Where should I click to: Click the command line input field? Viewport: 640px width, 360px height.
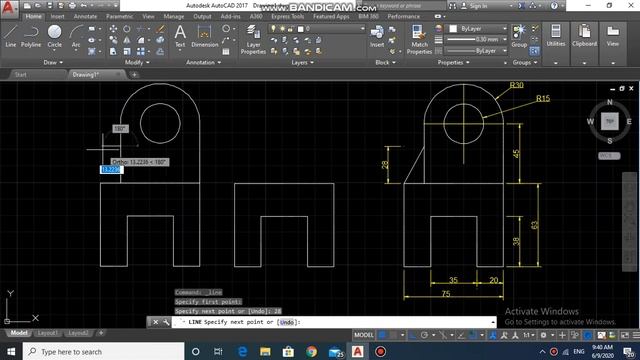335,322
